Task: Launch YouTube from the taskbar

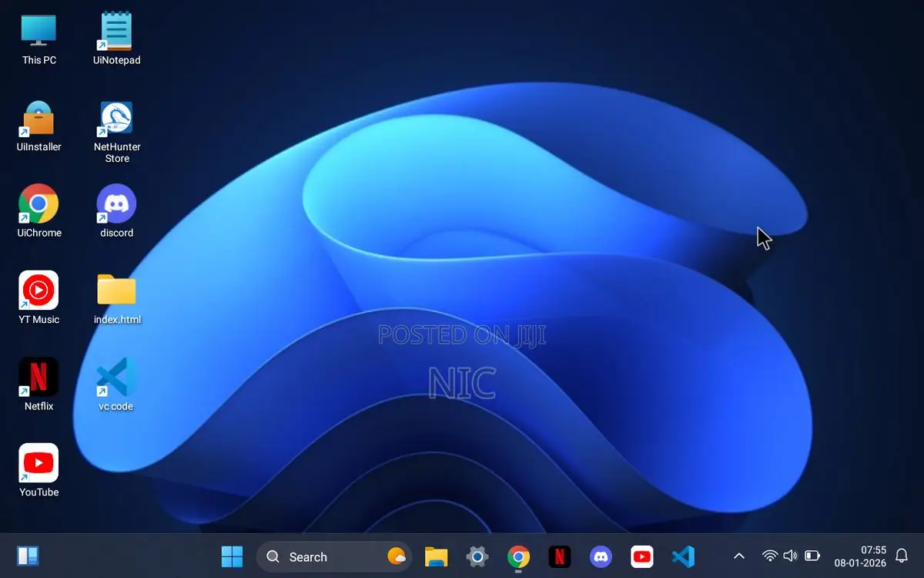Action: (641, 556)
